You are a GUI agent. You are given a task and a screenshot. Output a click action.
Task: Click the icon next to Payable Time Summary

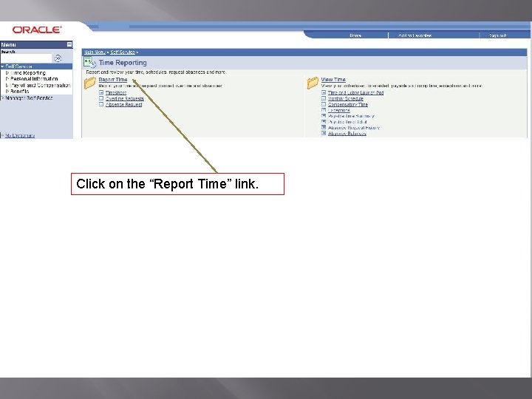324,116
